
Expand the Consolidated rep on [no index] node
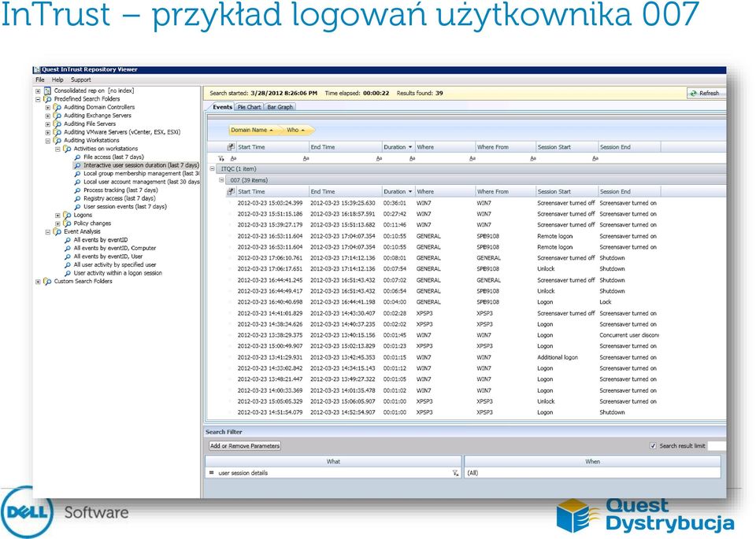coord(38,90)
